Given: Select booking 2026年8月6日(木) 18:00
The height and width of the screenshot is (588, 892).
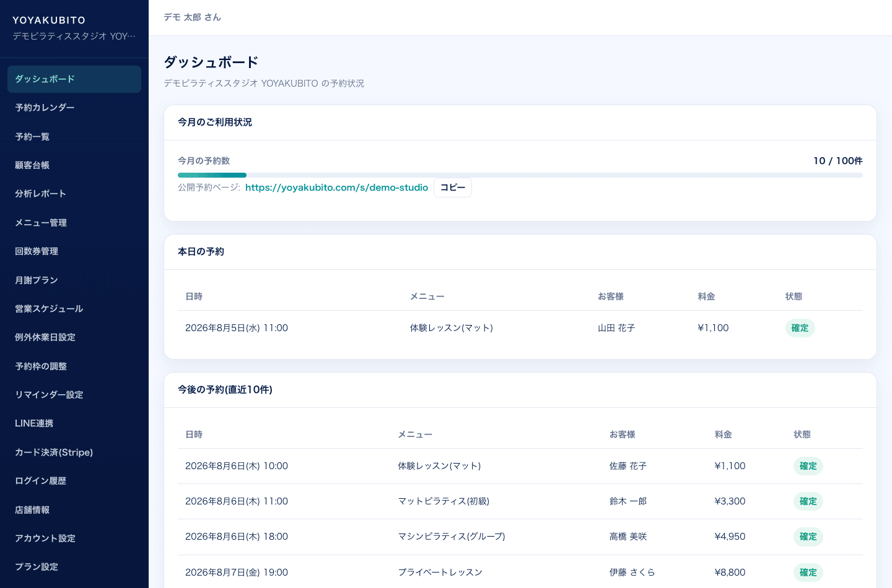Looking at the screenshot, I should (x=237, y=537).
